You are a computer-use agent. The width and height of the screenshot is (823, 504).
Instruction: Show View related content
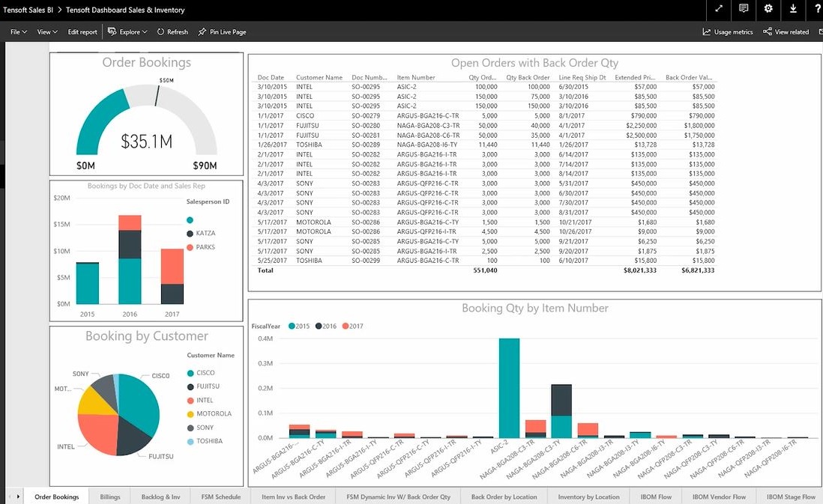[786, 32]
